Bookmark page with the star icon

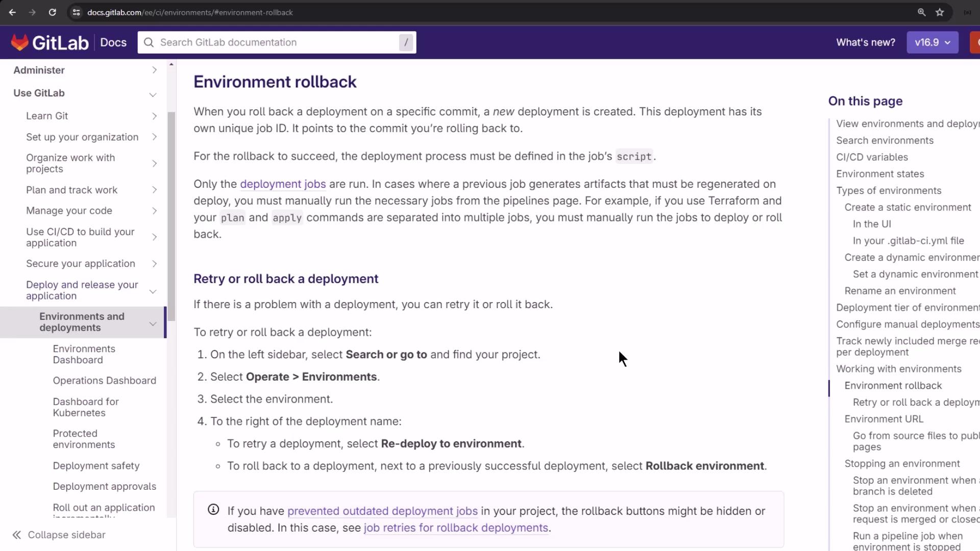pos(940,12)
